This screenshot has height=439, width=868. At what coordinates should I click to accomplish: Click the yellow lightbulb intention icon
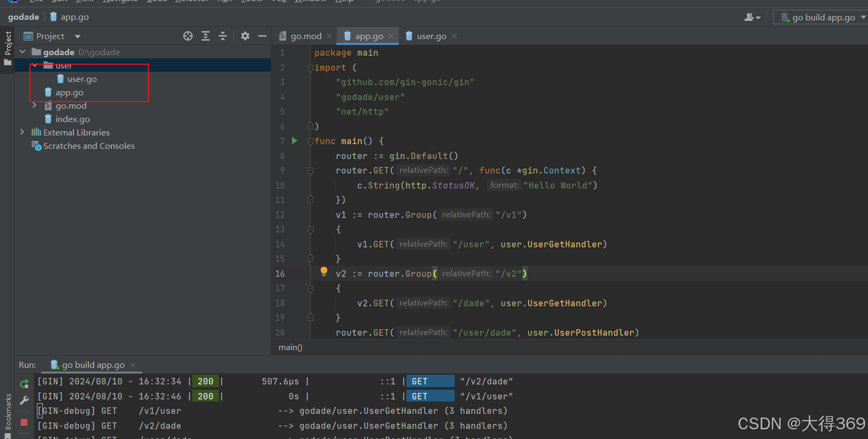[324, 271]
